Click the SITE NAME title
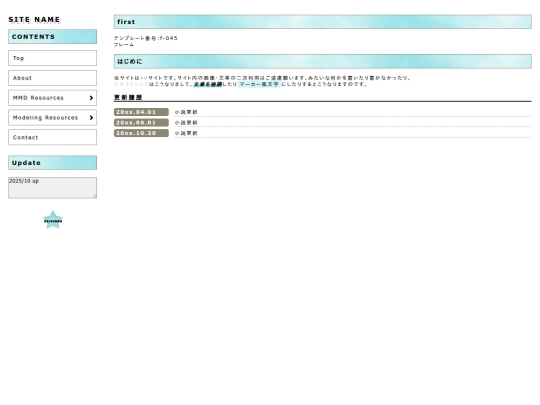 coord(34,20)
